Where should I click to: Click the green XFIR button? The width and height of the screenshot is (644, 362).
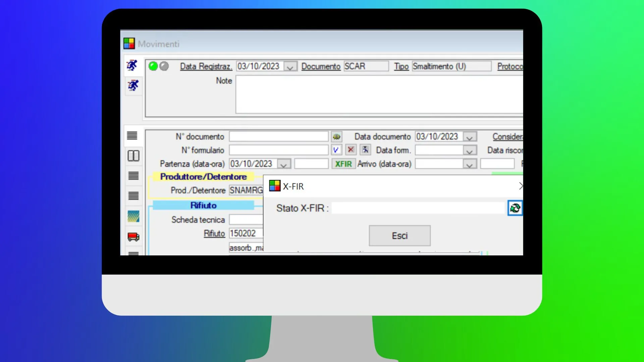pyautogui.click(x=343, y=164)
